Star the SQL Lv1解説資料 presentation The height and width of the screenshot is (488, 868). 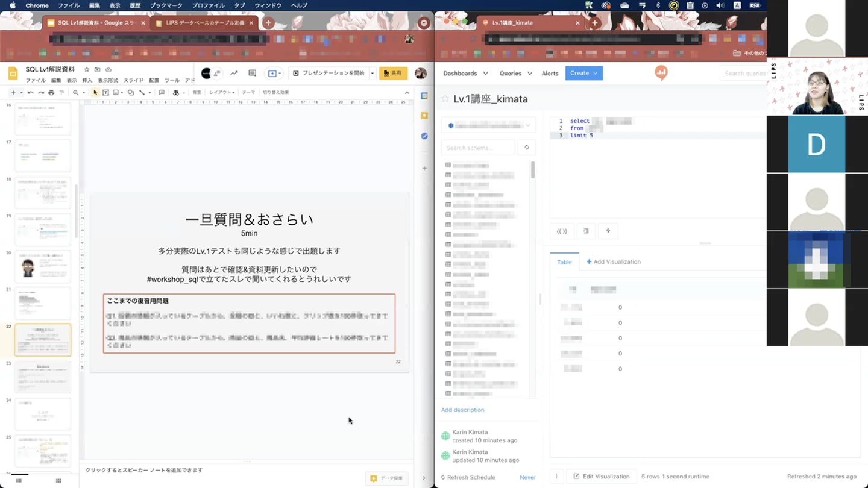tap(87, 70)
